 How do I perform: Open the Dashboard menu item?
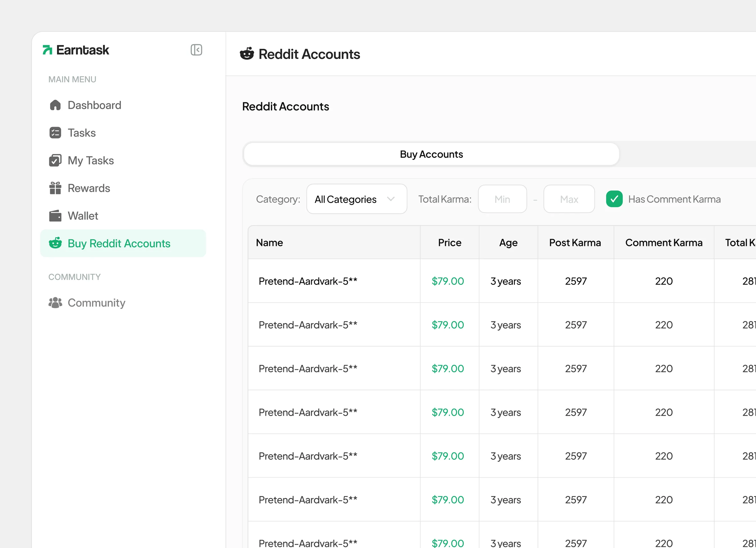123,105
